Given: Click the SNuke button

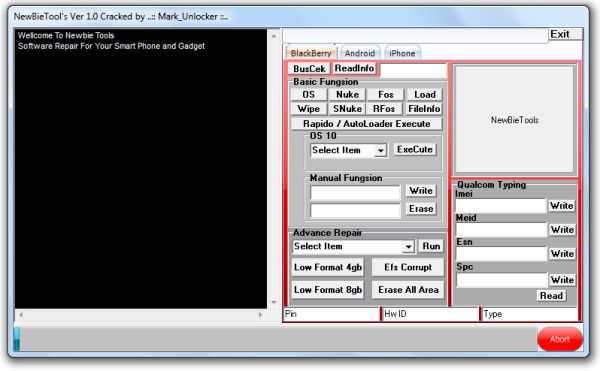Looking at the screenshot, I should pyautogui.click(x=347, y=109).
